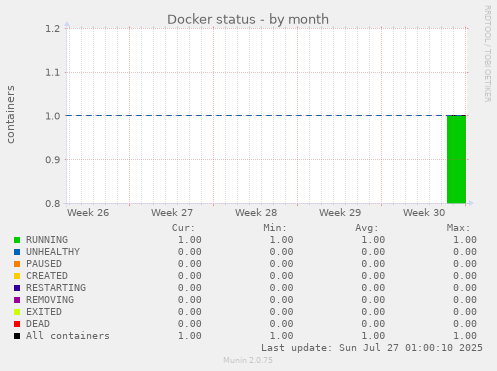
Task: Click the 0.8 y-axis value
Action: tap(53, 203)
